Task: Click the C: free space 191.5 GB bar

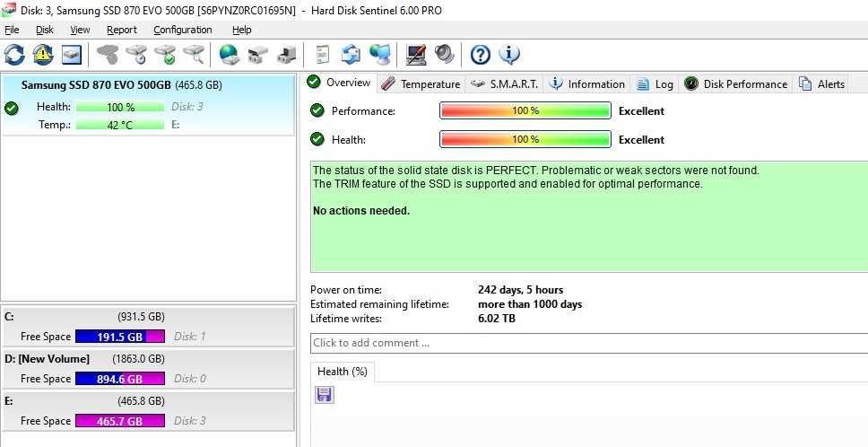Action: pyautogui.click(x=120, y=337)
